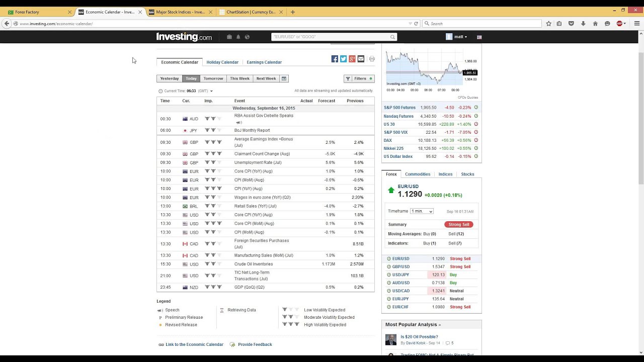
Task: Close the Forex Factory browser tab
Action: click(69, 12)
